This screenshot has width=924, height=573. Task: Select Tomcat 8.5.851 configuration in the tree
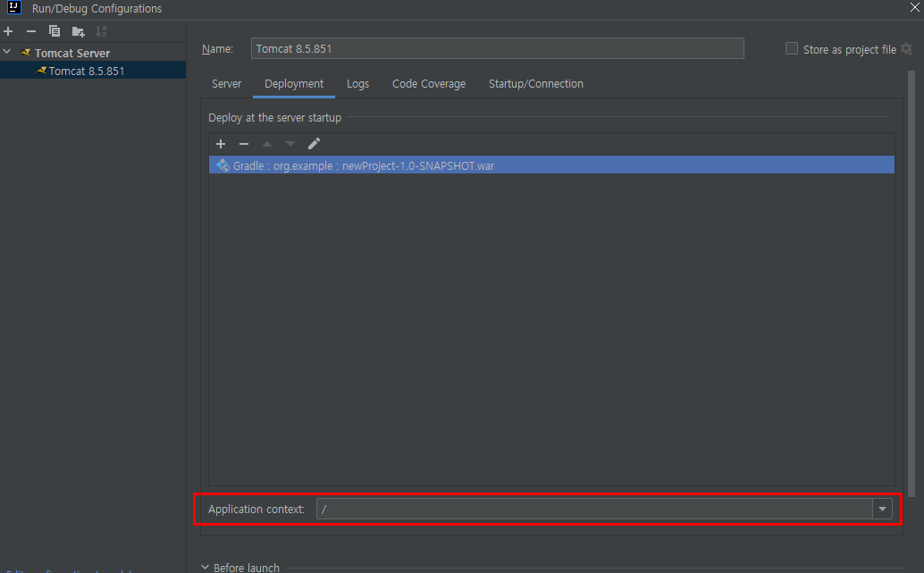pyautogui.click(x=93, y=71)
